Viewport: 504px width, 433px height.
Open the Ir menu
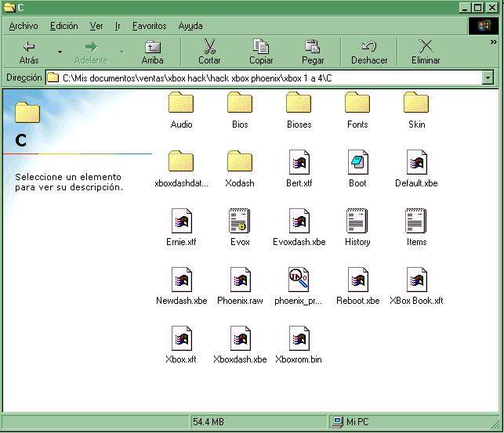118,26
